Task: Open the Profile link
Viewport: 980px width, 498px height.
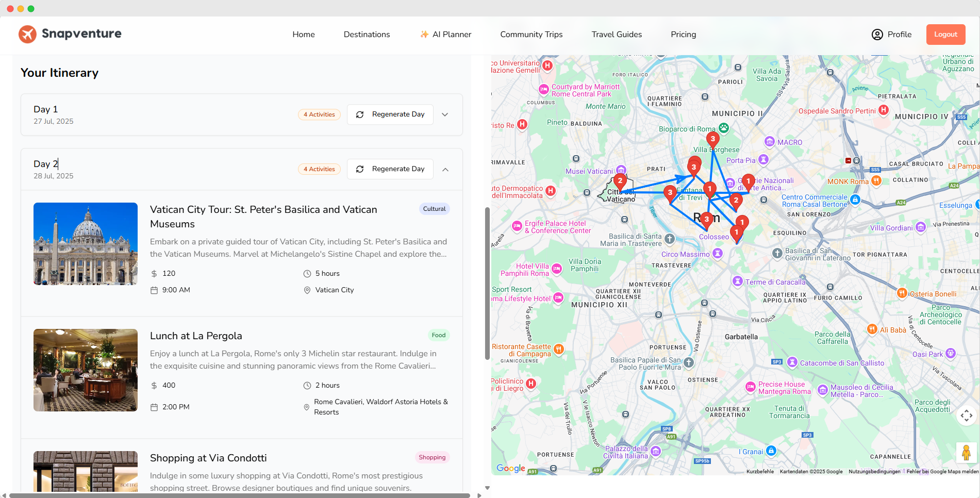Action: coord(891,35)
